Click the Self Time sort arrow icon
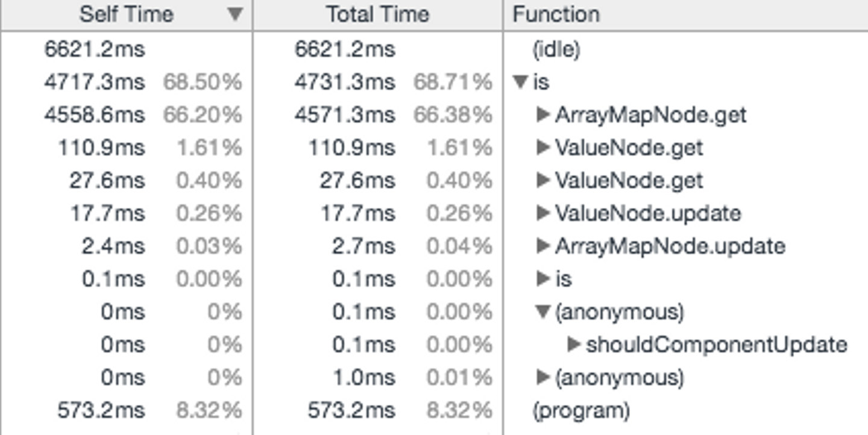 [x=236, y=15]
